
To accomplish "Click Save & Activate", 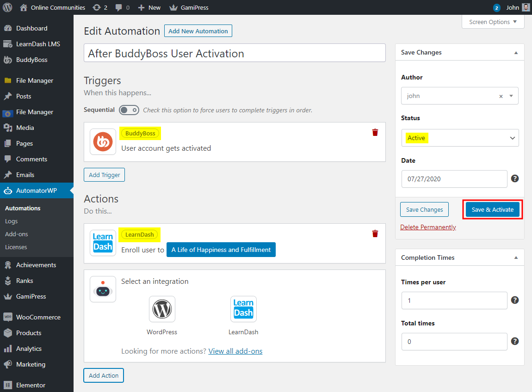I will pos(492,209).
